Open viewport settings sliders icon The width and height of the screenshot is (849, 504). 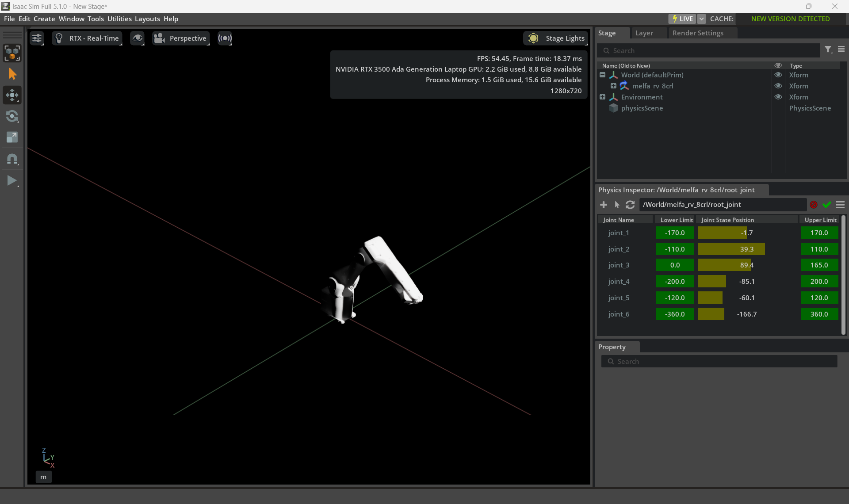pyautogui.click(x=37, y=38)
